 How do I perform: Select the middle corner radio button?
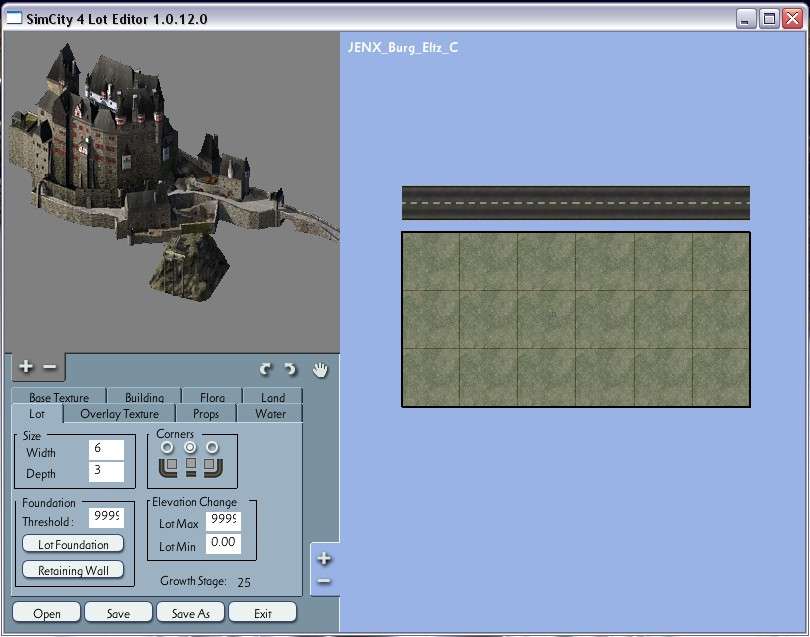pos(190,447)
